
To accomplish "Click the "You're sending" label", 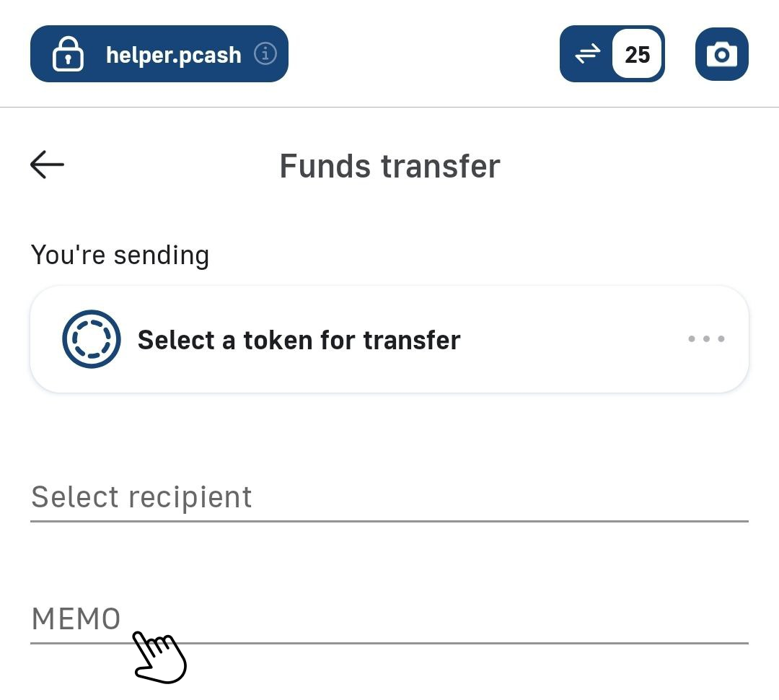I will (120, 255).
